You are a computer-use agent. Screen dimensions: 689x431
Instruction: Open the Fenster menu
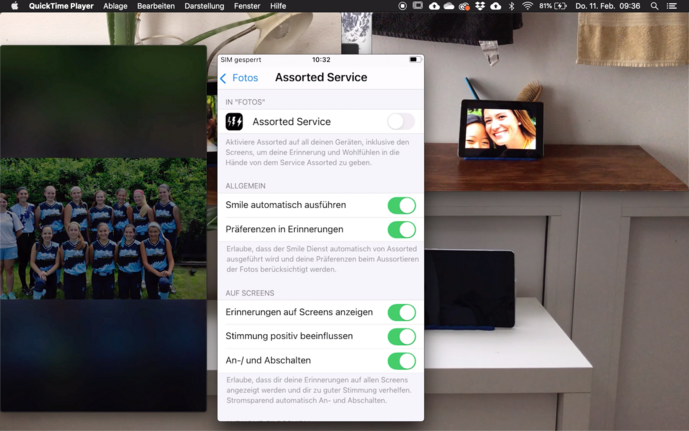247,6
